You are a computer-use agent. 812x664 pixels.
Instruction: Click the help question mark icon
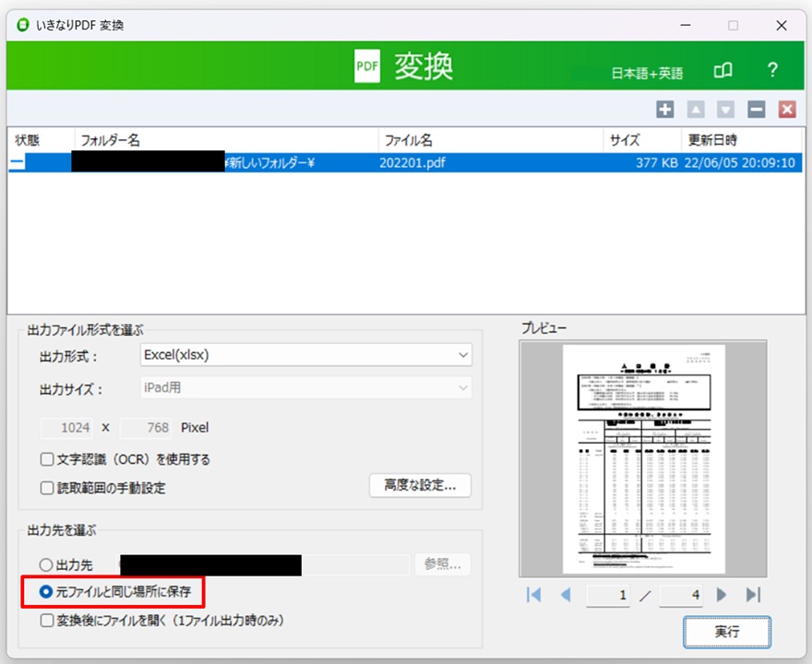tap(773, 71)
